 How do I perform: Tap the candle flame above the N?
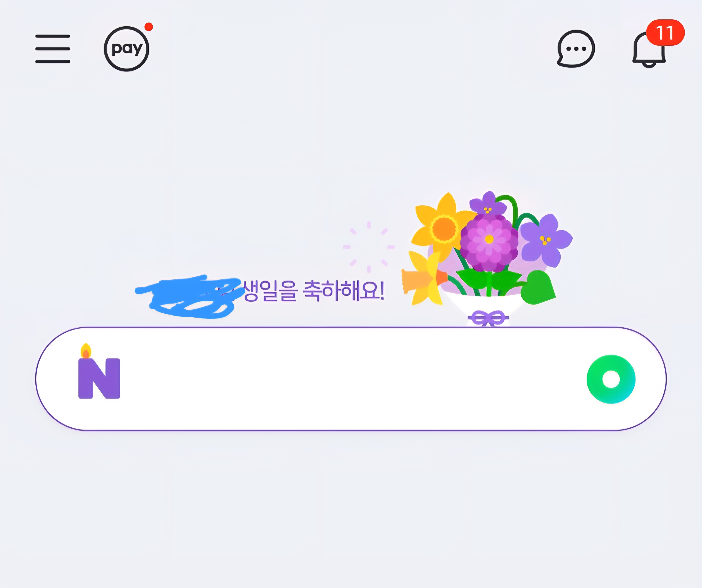click(86, 351)
